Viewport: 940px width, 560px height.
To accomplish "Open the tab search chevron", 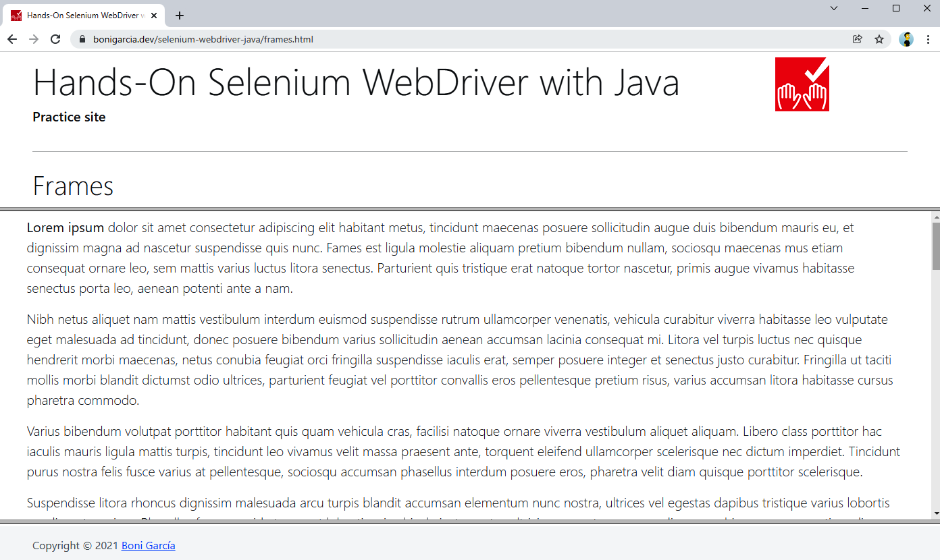I will coord(834,8).
